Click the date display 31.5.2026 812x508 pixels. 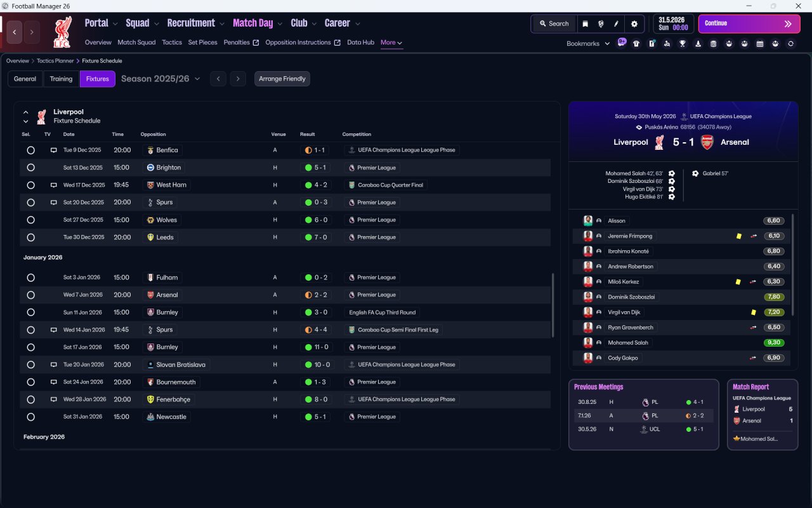[x=673, y=23]
